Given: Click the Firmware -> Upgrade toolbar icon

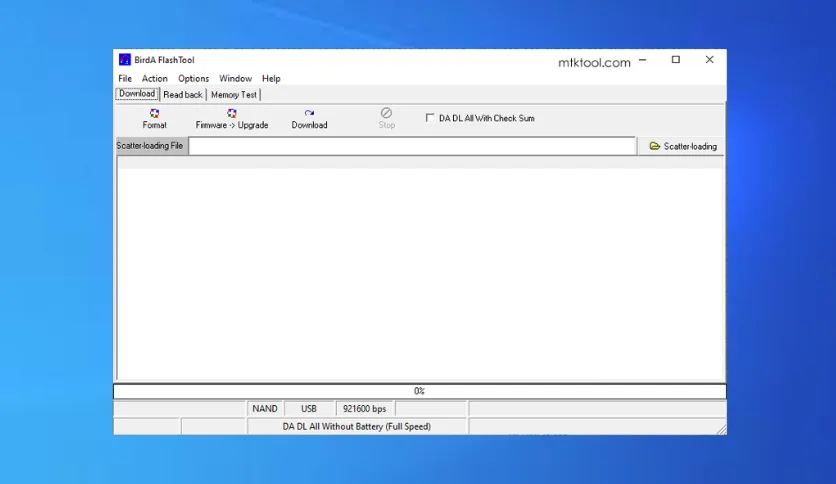Looking at the screenshot, I should coord(231,113).
